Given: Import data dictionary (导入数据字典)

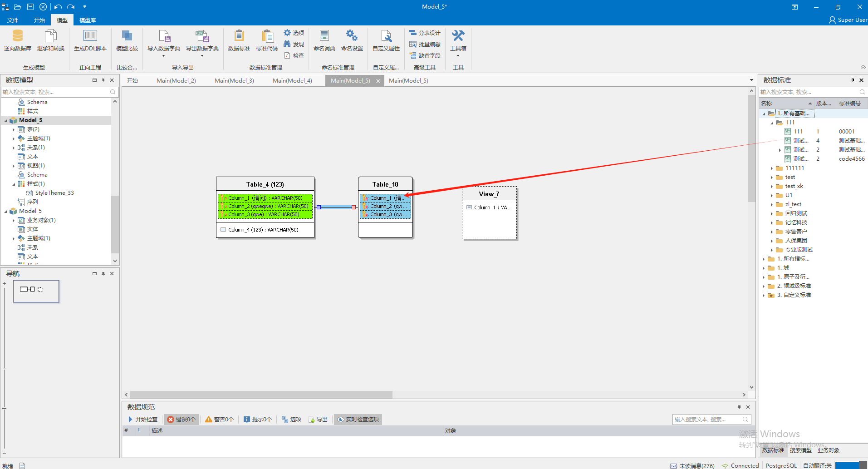Looking at the screenshot, I should point(164,43).
